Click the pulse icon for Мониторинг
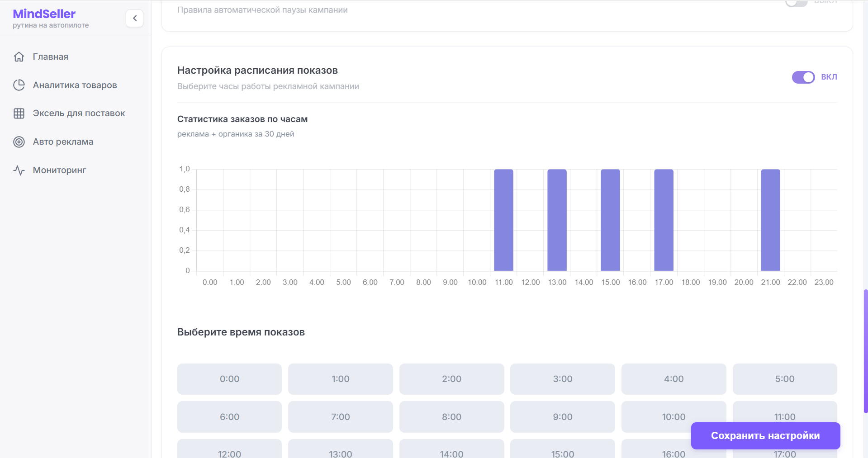 pyautogui.click(x=19, y=170)
